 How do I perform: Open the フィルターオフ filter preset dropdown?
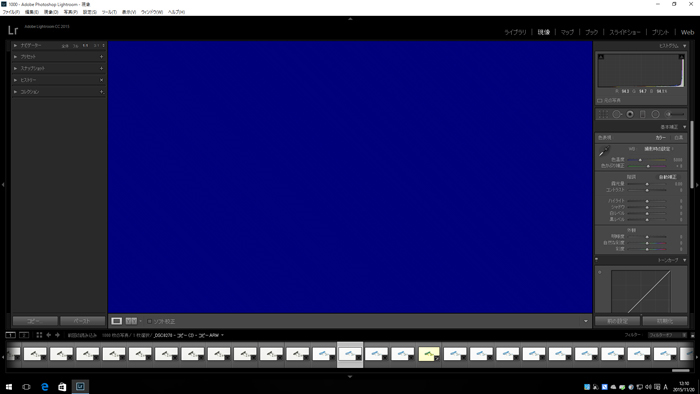coord(667,335)
